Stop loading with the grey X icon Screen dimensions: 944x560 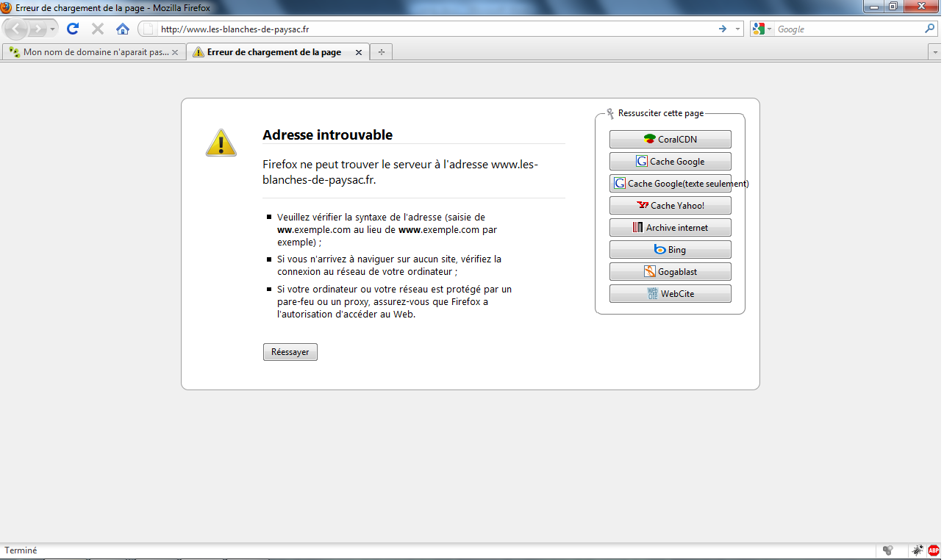coord(98,29)
